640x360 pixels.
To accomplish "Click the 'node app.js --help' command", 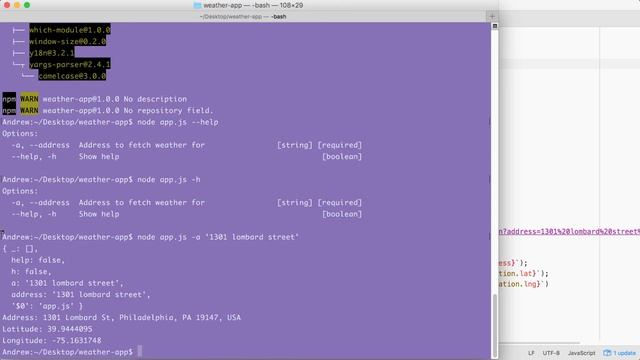I will click(x=178, y=122).
